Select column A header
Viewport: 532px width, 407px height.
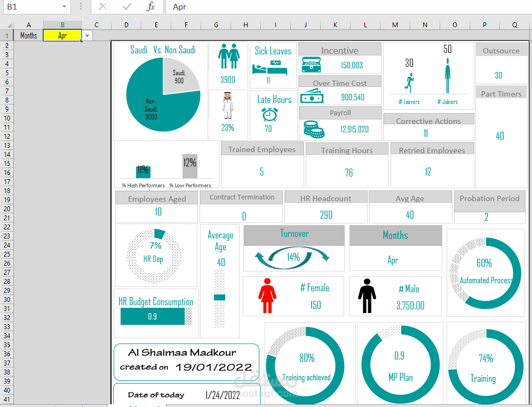[28, 25]
